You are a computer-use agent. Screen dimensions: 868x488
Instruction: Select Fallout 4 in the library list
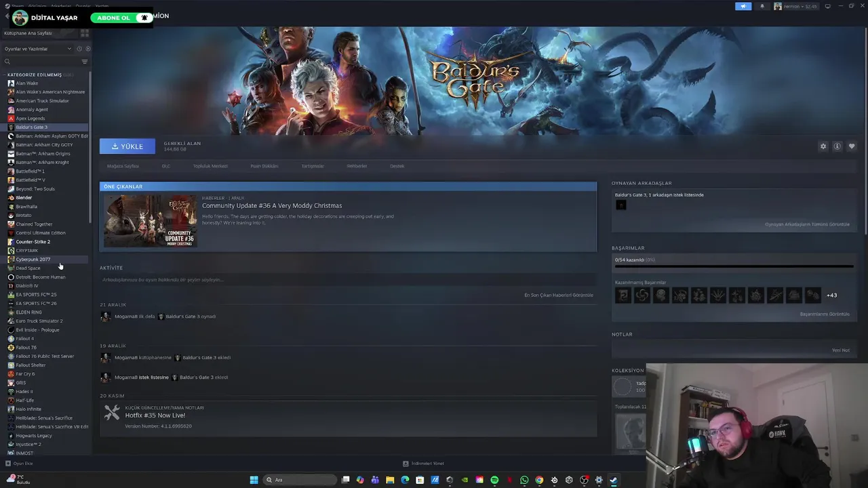(x=25, y=339)
